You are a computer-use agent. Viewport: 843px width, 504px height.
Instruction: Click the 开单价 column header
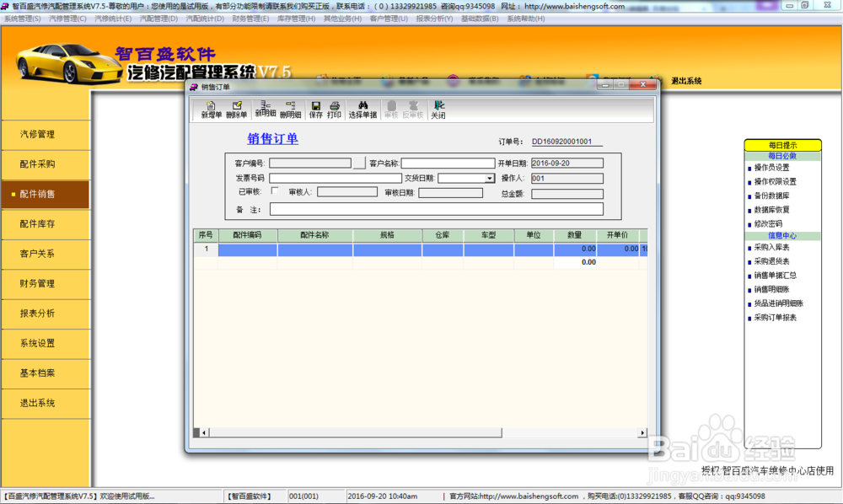(x=618, y=235)
